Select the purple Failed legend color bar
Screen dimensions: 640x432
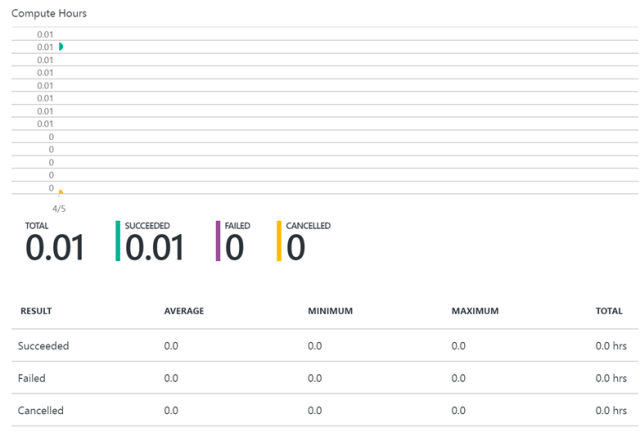(218, 241)
